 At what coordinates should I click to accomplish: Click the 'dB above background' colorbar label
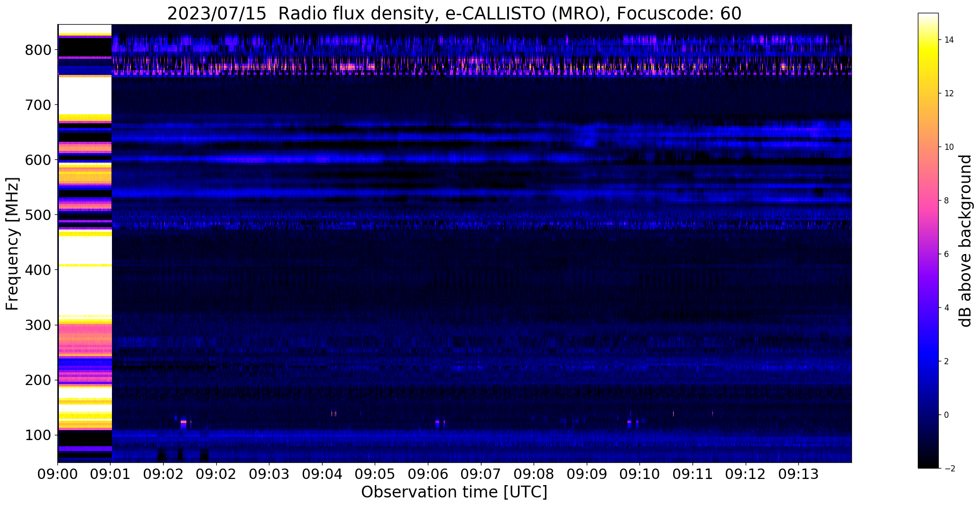(x=965, y=241)
